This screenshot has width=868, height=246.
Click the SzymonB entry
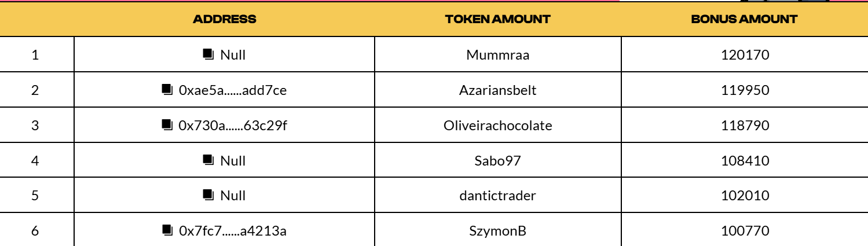click(498, 231)
